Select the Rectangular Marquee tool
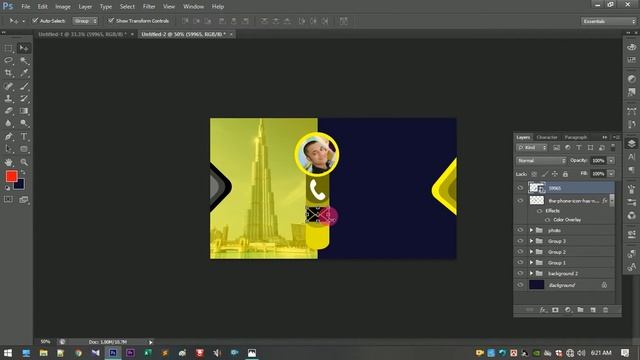This screenshot has height=360, width=640. click(x=9, y=48)
